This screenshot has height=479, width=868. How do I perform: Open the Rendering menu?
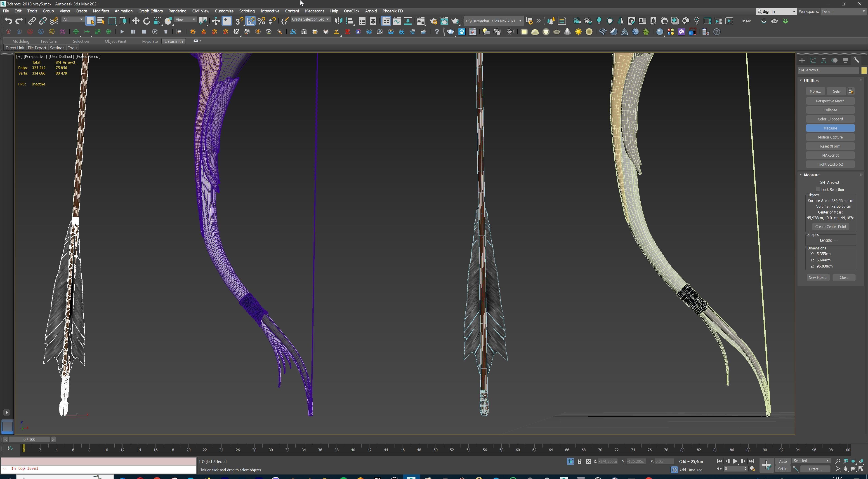[177, 11]
